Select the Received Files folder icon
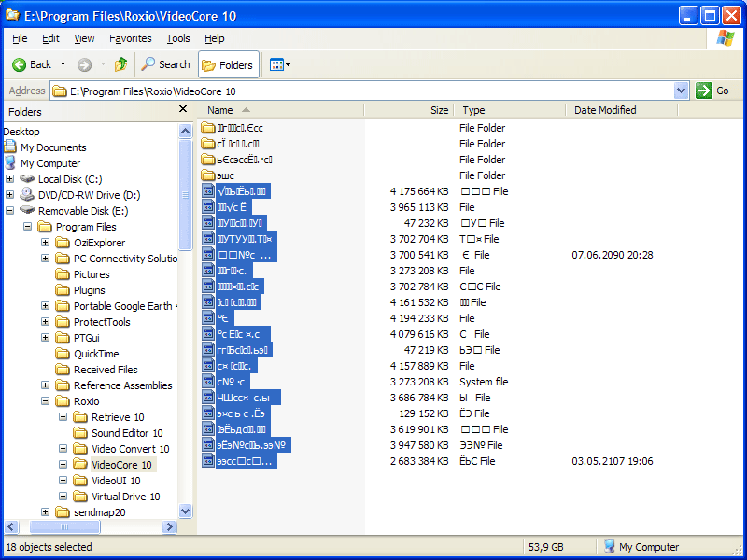The image size is (747, 560). click(x=63, y=369)
